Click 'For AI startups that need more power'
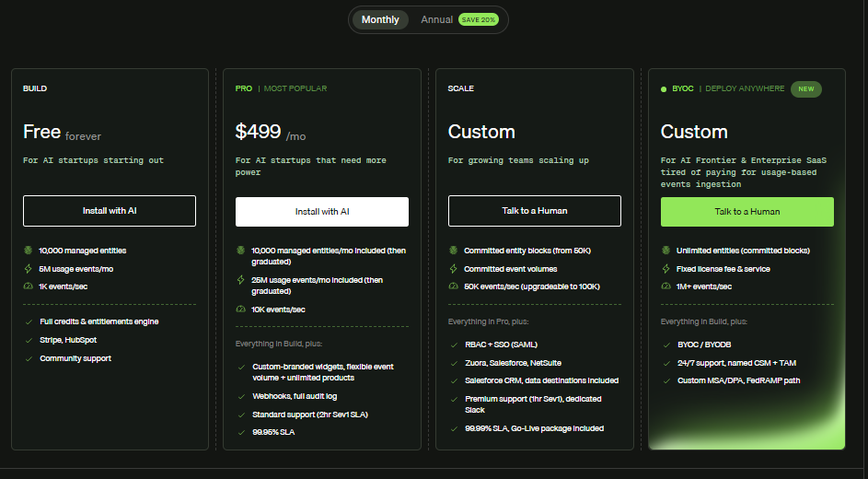The image size is (868, 479). (311, 166)
